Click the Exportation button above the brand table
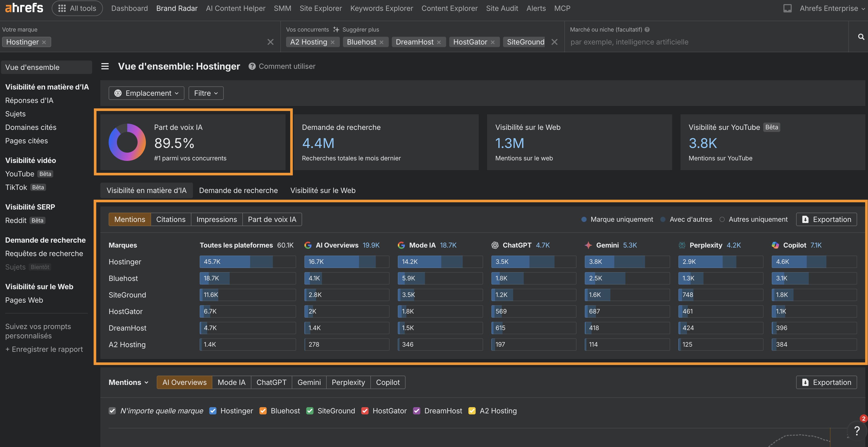 (x=826, y=219)
